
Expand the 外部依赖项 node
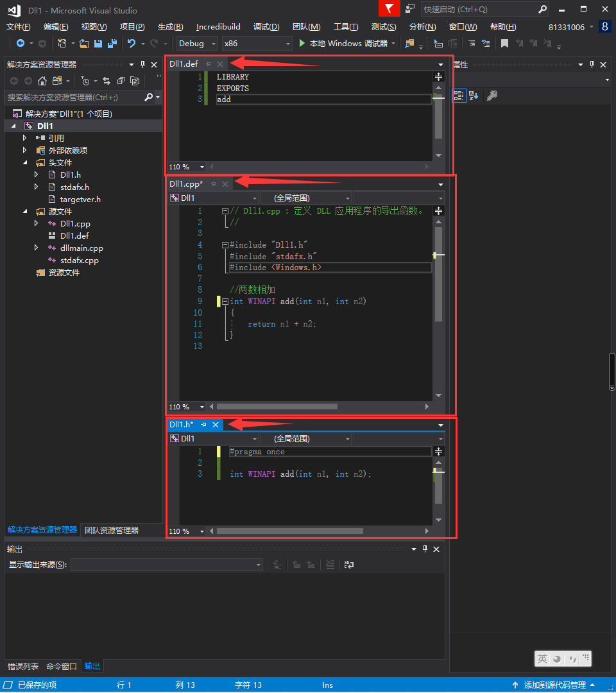pos(25,150)
